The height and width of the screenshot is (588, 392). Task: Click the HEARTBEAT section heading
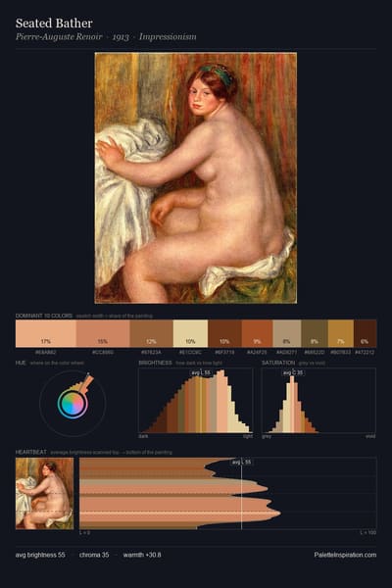pos(31,452)
